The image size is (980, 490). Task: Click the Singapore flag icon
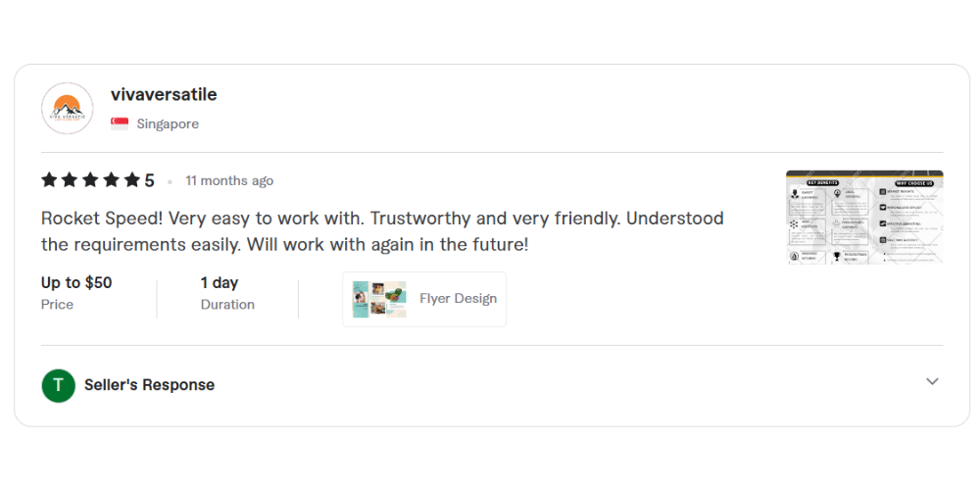(x=120, y=123)
